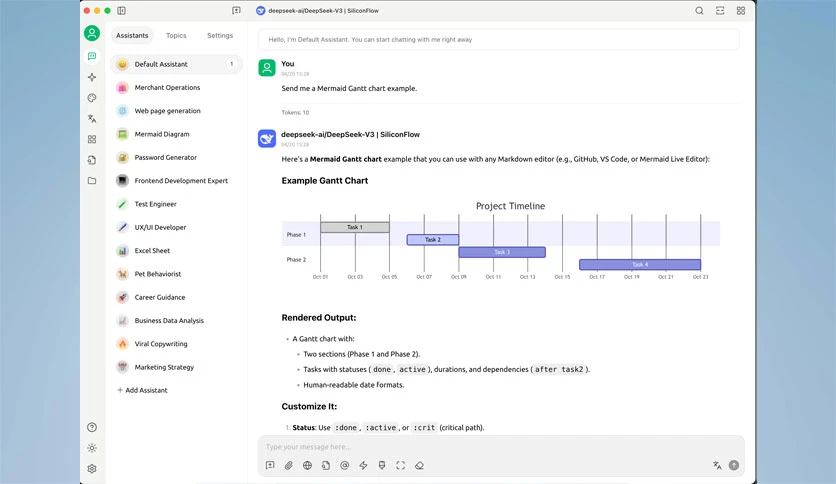The height and width of the screenshot is (484, 836).
Task: Open the paintbrush palette icon in sidebar
Action: tap(92, 98)
